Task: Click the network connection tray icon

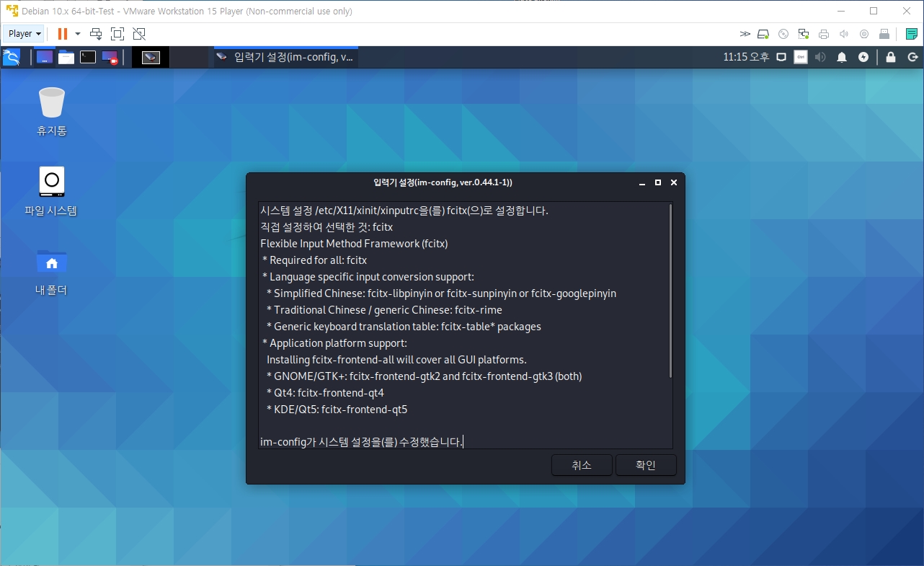Action: tap(781, 57)
